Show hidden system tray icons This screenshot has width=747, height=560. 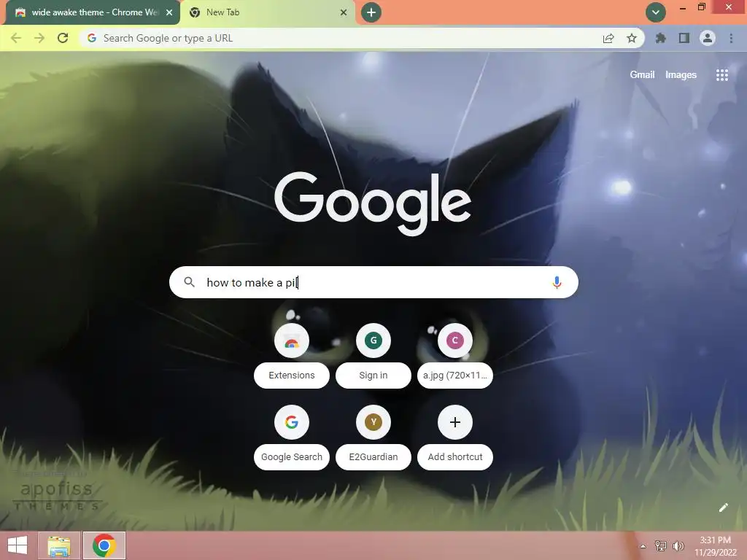(643, 546)
